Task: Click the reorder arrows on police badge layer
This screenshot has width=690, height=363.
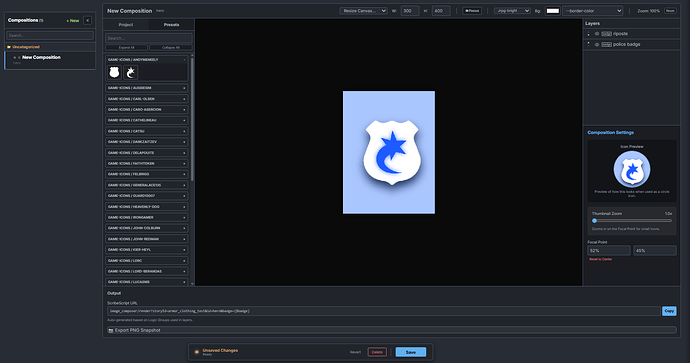Action: [589, 44]
